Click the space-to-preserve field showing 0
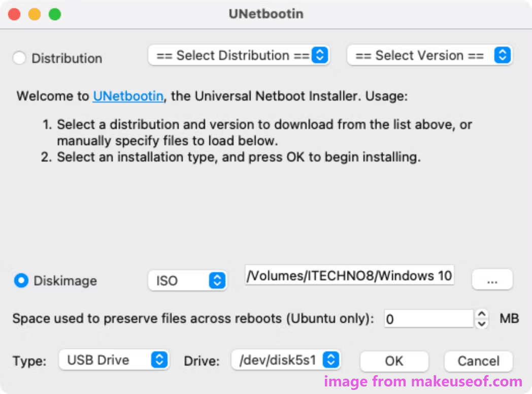 [x=426, y=318]
